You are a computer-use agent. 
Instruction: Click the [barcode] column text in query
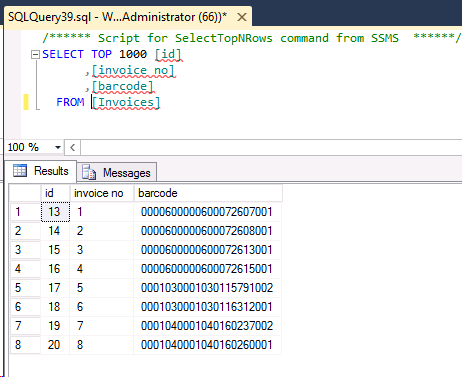(123, 86)
